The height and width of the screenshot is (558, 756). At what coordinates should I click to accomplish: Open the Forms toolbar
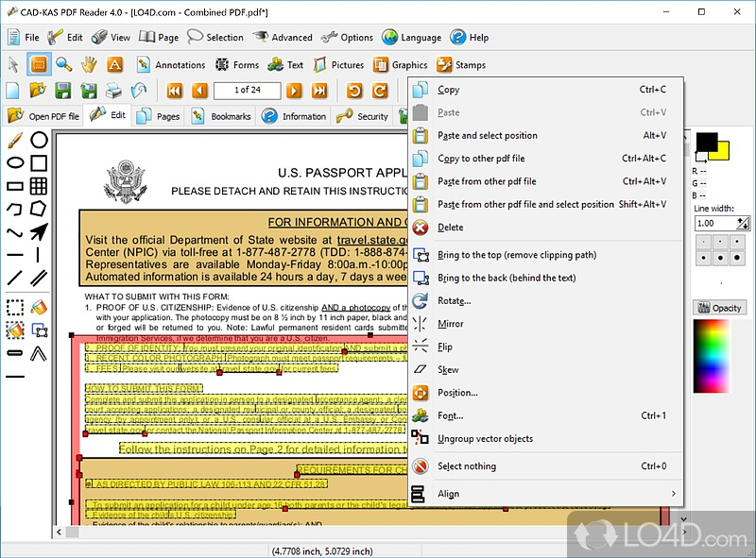(x=237, y=64)
